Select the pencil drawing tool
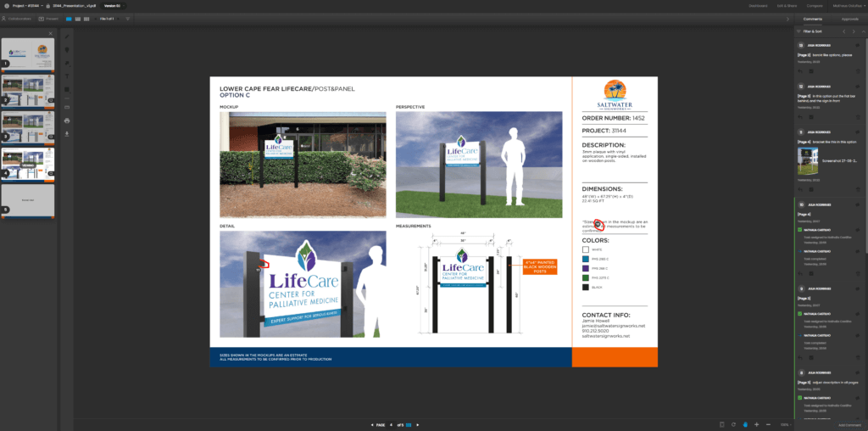This screenshot has width=868, height=431. point(67,36)
